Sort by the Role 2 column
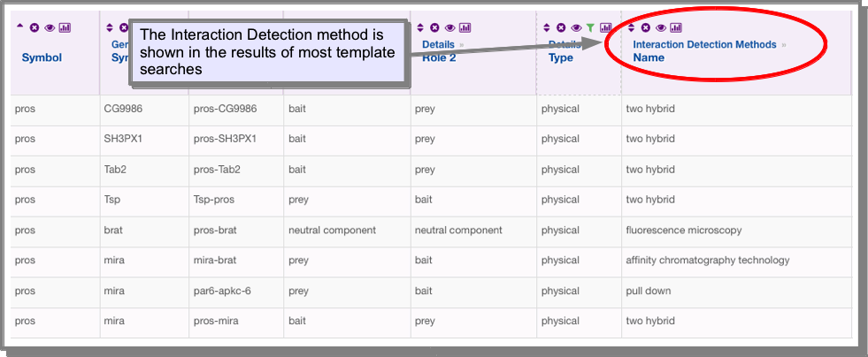This screenshot has height=357, width=868. pos(420,27)
